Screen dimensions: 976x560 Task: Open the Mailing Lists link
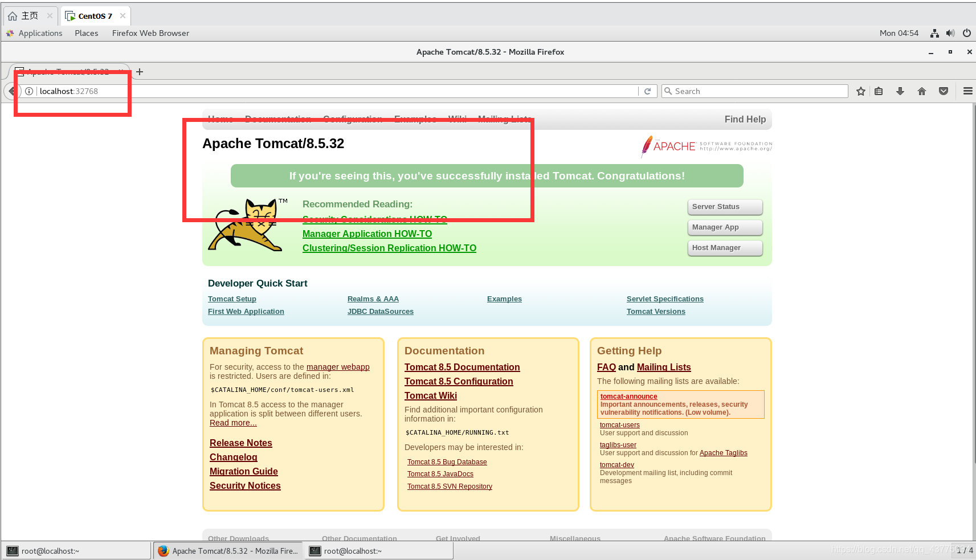pyautogui.click(x=664, y=367)
